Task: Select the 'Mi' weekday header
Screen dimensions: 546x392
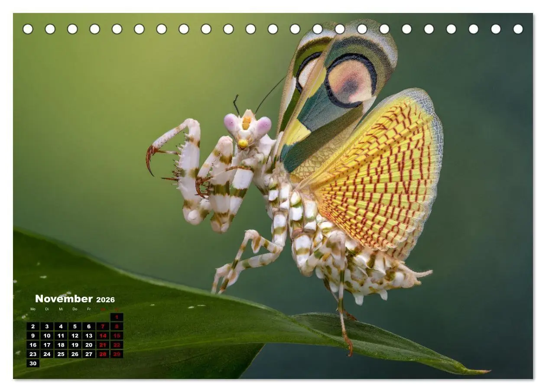Action: click(x=61, y=309)
